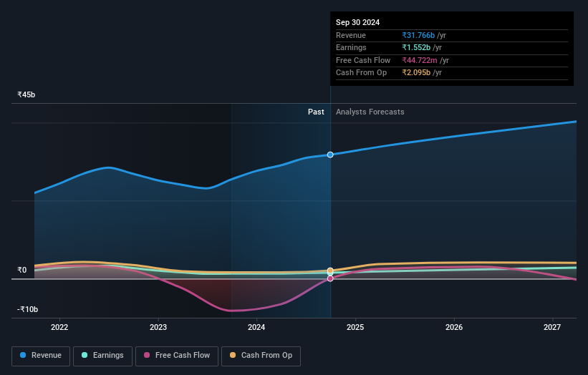Click the 2027 x-axis label
588x375 pixels.
coord(552,328)
